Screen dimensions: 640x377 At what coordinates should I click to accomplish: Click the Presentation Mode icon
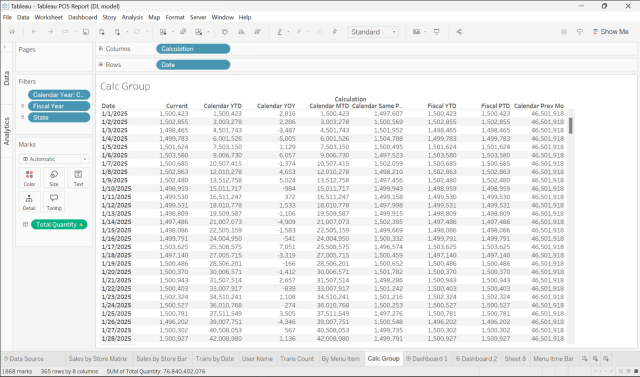(437, 32)
